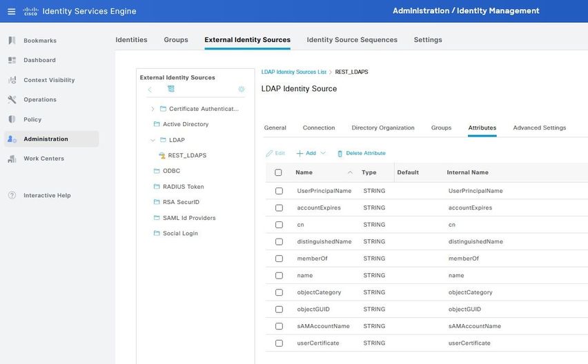
Task: Click the Policy shield icon
Action: point(12,119)
